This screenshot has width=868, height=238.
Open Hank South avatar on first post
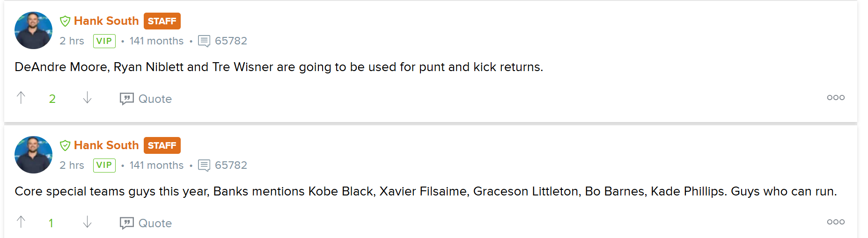coord(33,30)
